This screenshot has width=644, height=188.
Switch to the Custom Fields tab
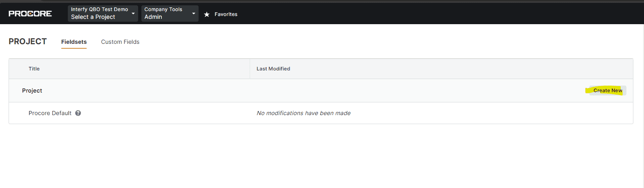point(120,42)
